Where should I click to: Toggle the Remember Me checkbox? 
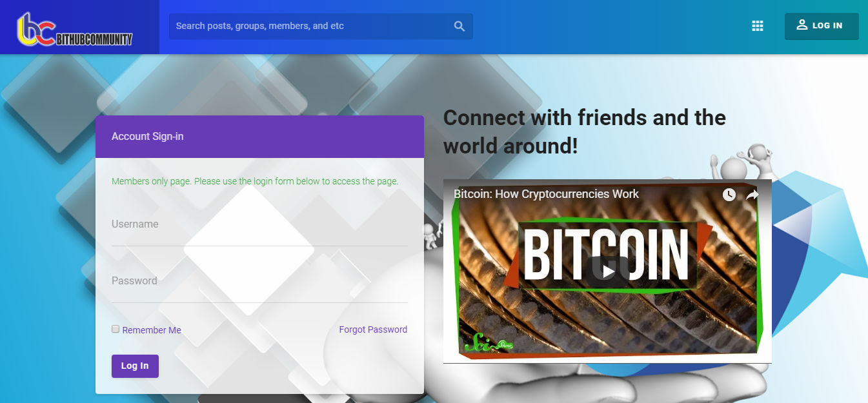tap(116, 329)
